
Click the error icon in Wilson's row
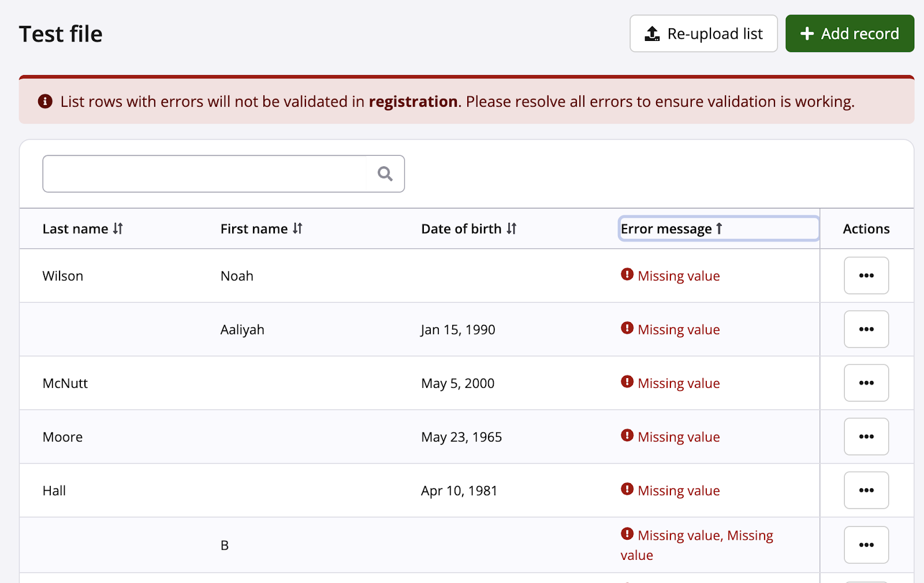627,275
